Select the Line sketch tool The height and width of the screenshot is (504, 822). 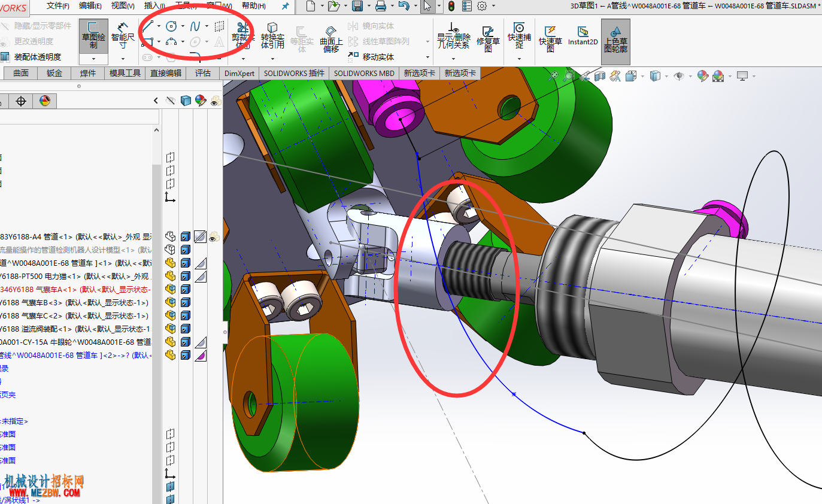147,26
